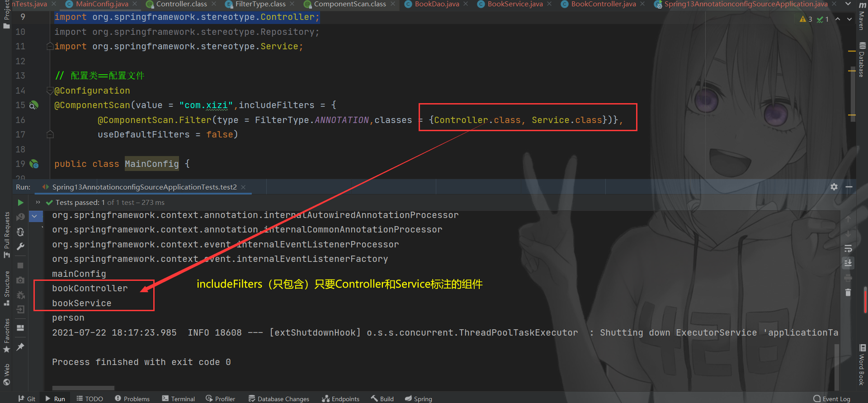Open the TODO tool window button

pyautogui.click(x=90, y=398)
